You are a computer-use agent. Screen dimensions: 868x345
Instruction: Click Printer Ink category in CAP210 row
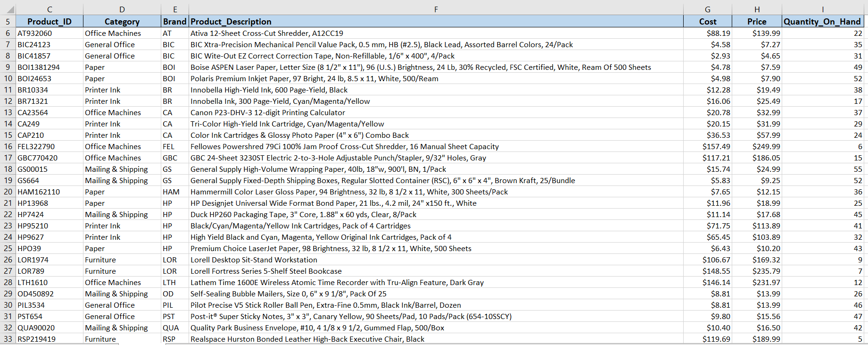tap(122, 135)
